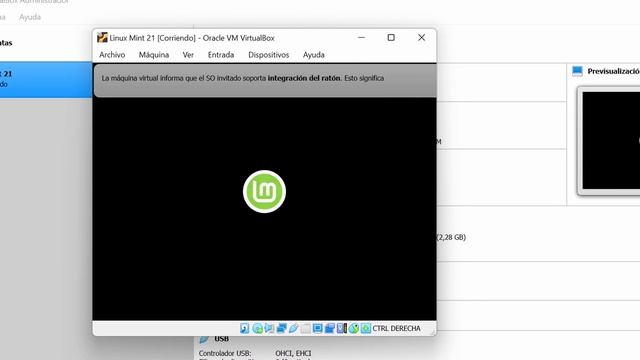Image resolution: width=640 pixels, height=360 pixels.
Task: Open the Ver menu
Action: pos(188,55)
